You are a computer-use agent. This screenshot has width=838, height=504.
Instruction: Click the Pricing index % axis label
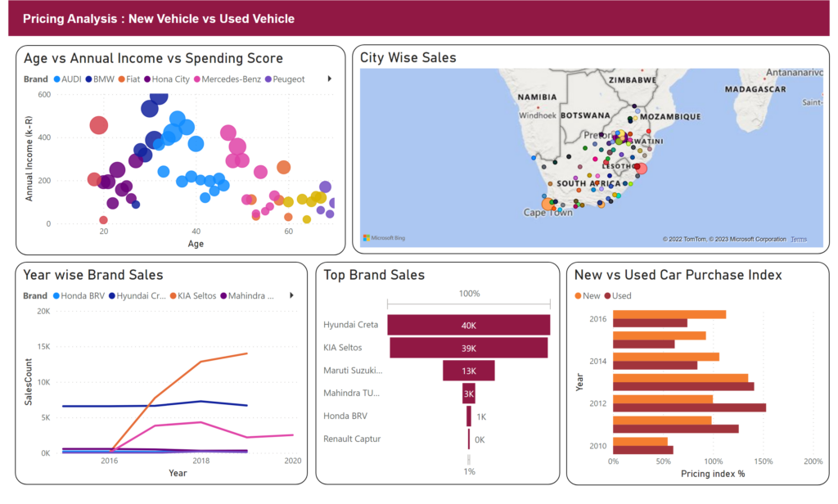[713, 474]
